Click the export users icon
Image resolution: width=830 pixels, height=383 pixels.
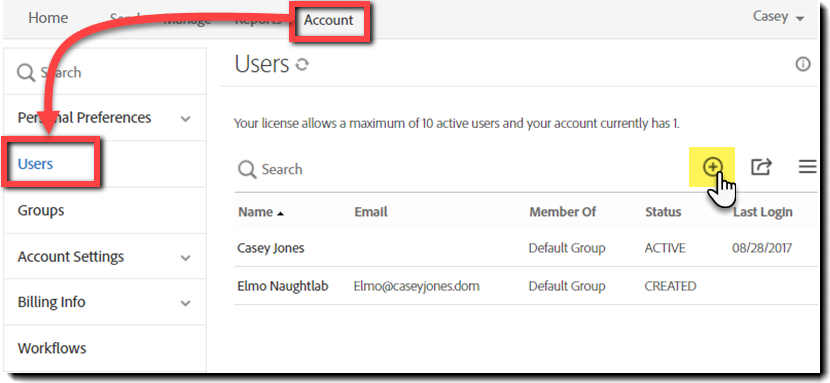(x=761, y=167)
